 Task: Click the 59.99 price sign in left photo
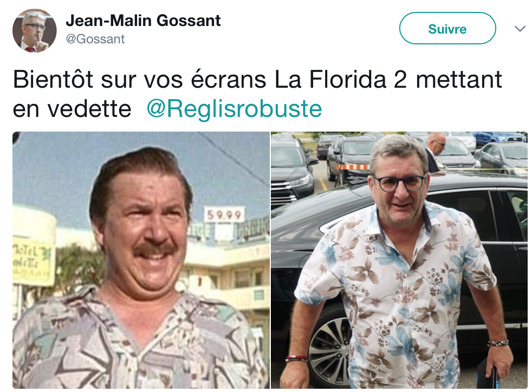224,214
